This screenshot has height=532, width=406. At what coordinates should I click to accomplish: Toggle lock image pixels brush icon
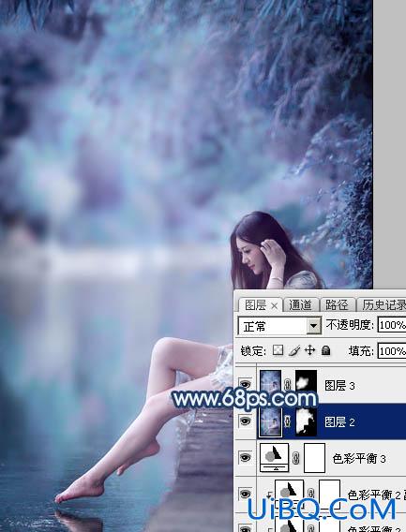pos(294,350)
